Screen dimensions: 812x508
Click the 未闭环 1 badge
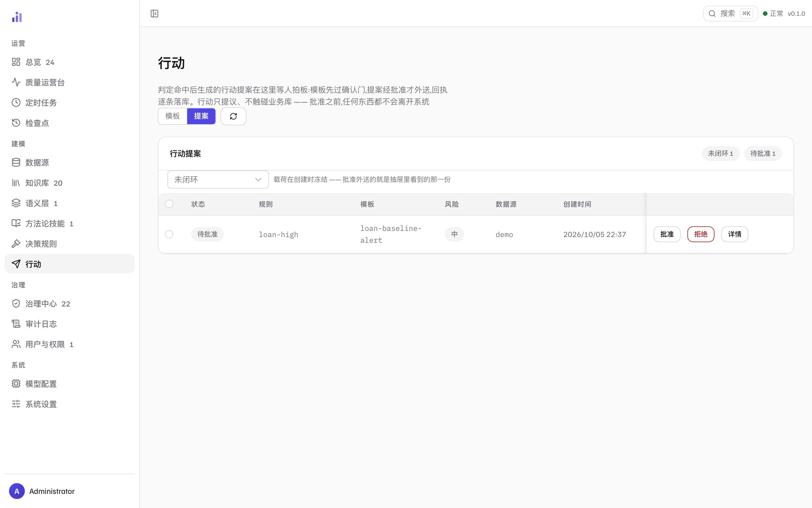point(720,154)
